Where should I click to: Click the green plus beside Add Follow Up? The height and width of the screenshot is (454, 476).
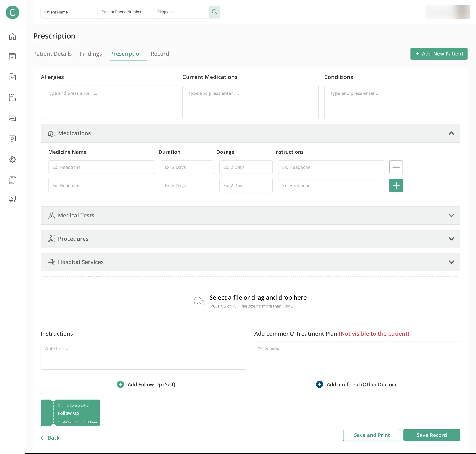click(x=120, y=384)
